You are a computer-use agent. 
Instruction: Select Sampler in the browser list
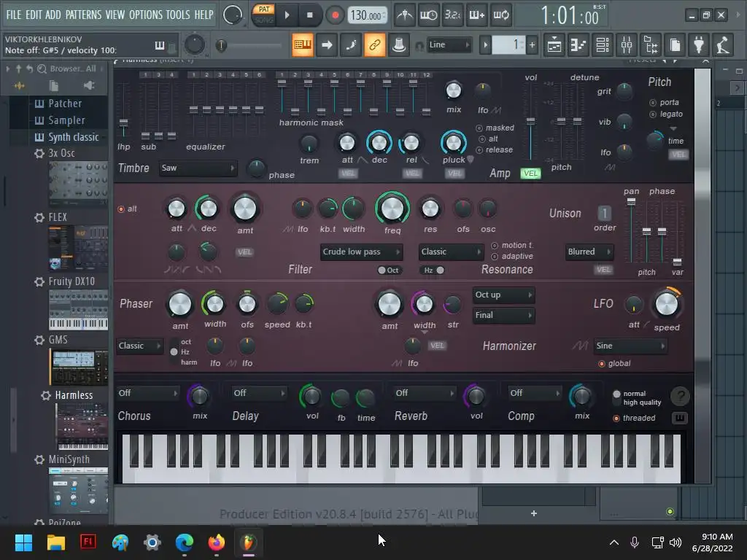click(66, 120)
